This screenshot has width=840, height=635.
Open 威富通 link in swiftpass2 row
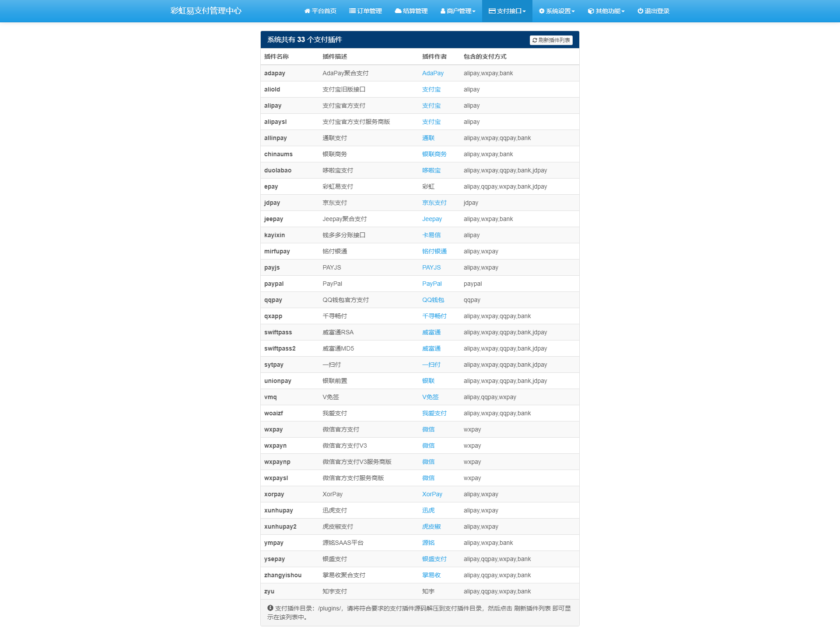click(431, 348)
